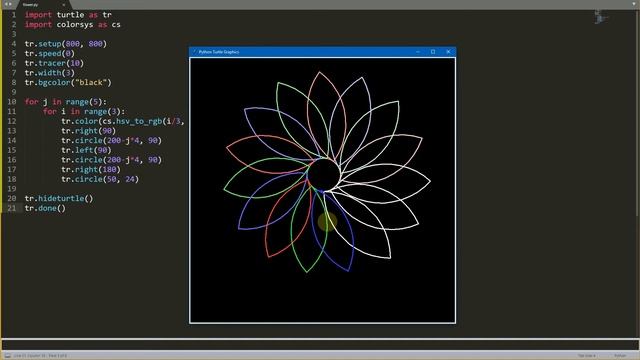Click the tr.done() line
640x360 pixels.
click(45, 208)
